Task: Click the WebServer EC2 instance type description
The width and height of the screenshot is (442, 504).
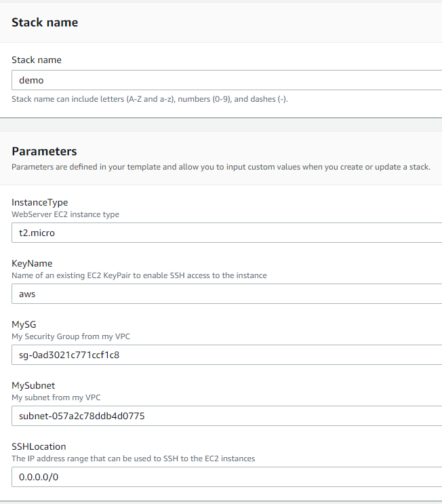Action: point(66,214)
